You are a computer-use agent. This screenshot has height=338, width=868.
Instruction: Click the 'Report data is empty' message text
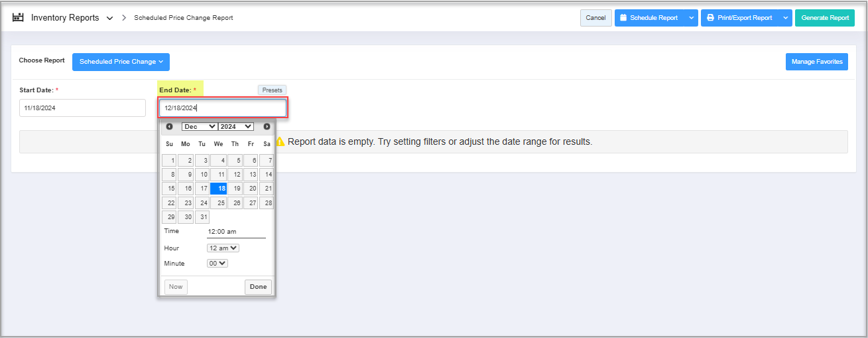pos(440,141)
